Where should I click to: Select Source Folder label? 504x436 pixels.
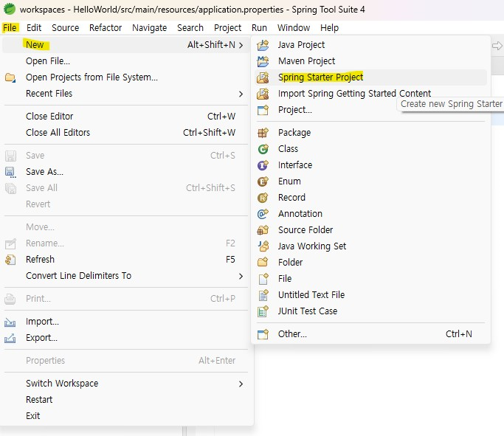(305, 230)
